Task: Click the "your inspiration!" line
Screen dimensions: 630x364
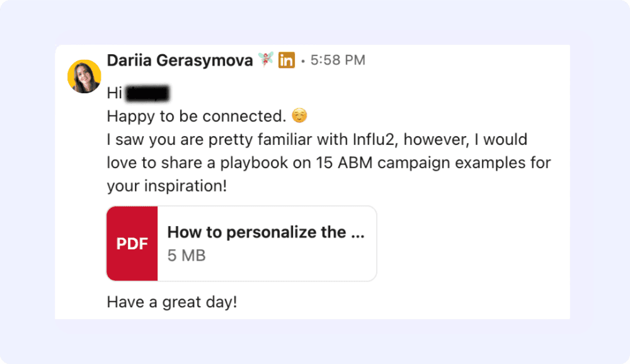Action: pyautogui.click(x=166, y=186)
